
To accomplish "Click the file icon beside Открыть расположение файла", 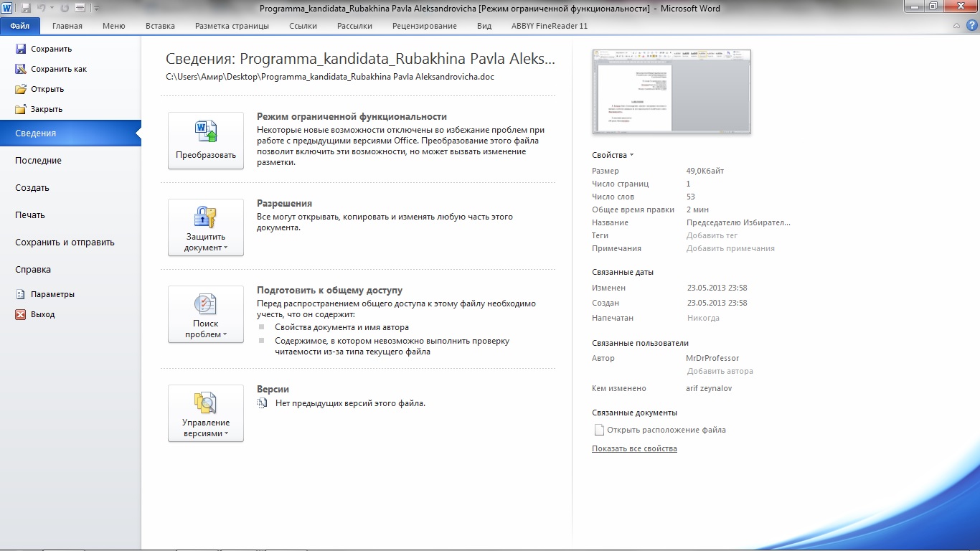I will [x=598, y=430].
